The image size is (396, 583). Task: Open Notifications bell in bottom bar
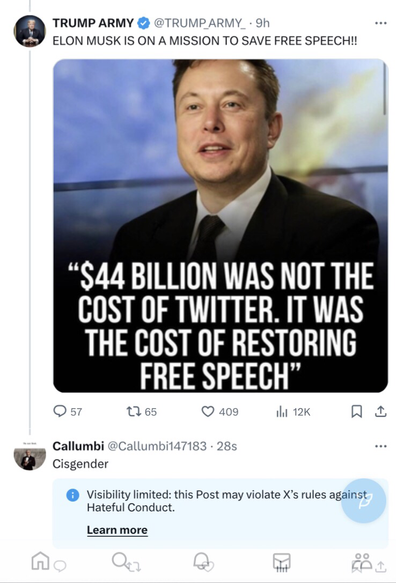(x=201, y=560)
